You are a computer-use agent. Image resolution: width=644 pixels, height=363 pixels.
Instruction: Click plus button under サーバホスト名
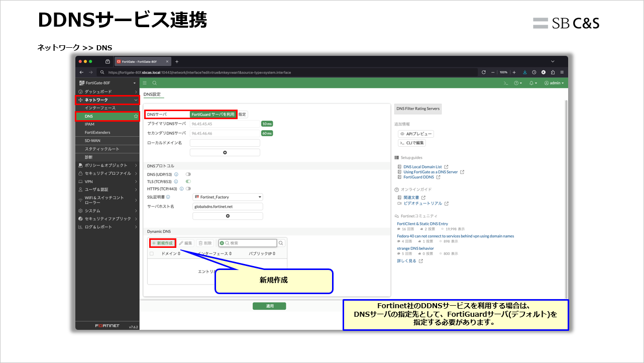coord(228,216)
